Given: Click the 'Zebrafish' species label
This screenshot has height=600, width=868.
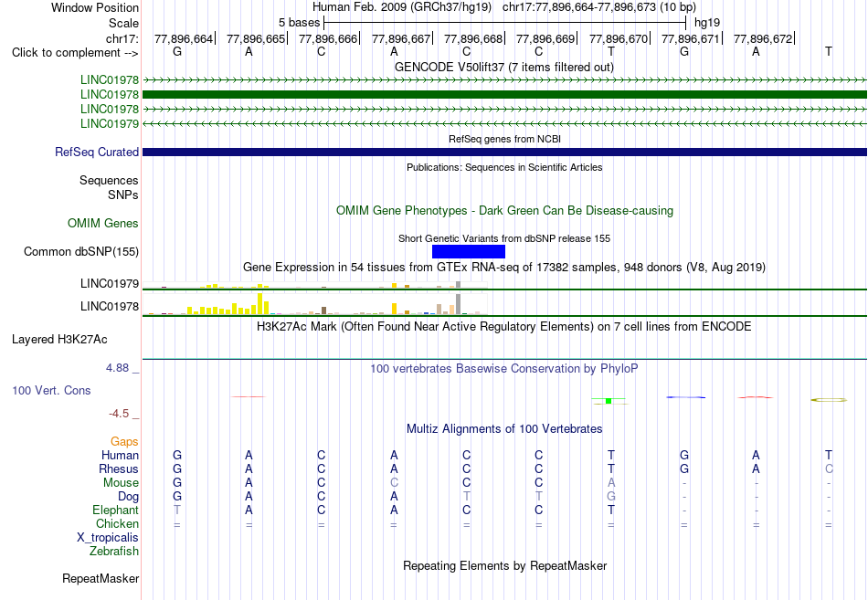Looking at the screenshot, I should pyautogui.click(x=114, y=552).
